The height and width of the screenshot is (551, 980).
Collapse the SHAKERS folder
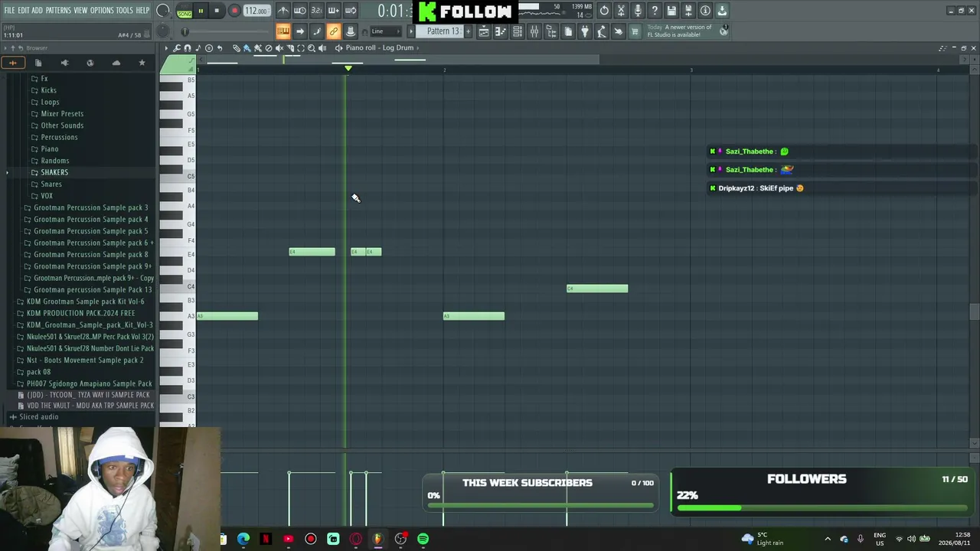point(54,172)
